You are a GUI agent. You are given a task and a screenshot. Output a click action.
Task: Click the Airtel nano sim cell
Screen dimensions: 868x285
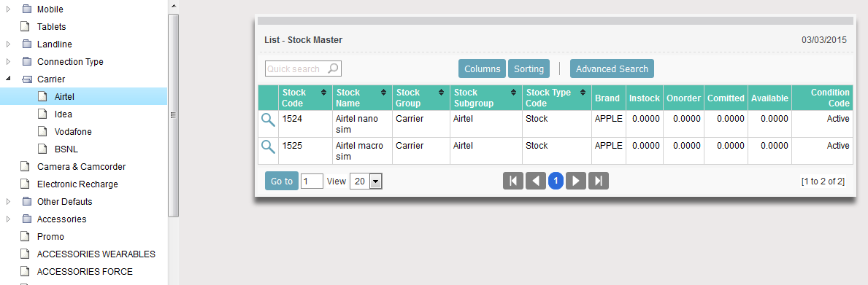click(362, 124)
